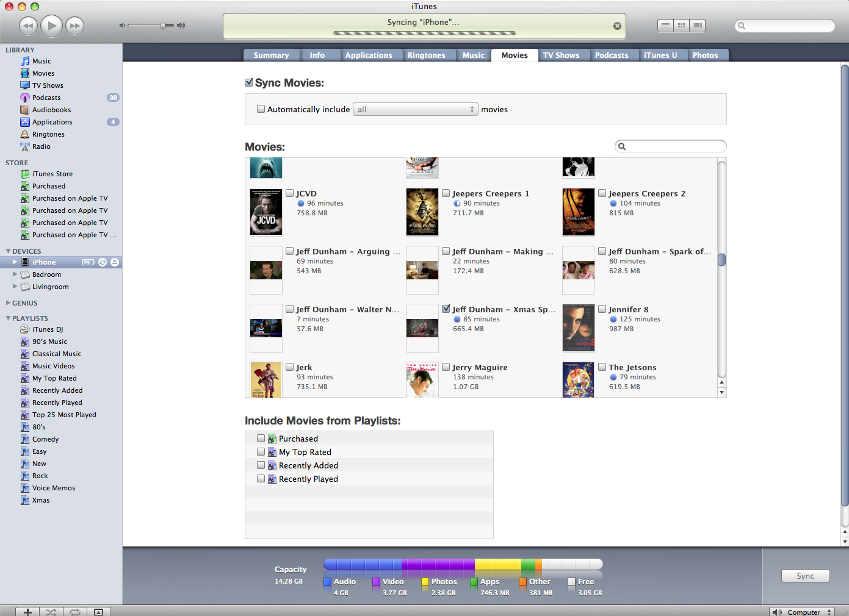
Task: Click the Movies search field
Action: click(670, 146)
